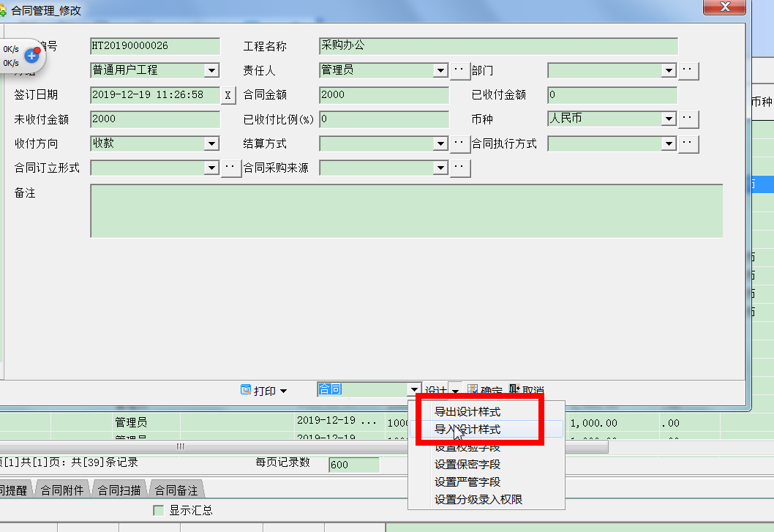
Task: Click the print preview icon beside 打印
Action: pyautogui.click(x=246, y=391)
